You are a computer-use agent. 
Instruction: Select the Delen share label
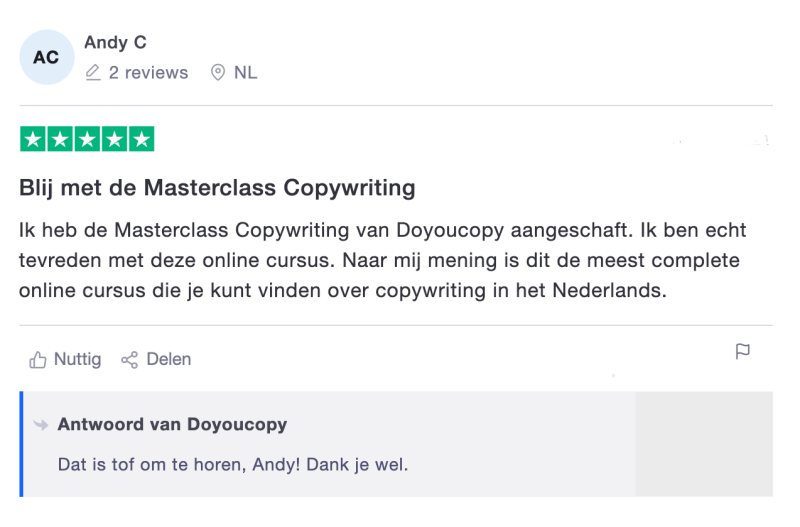click(x=169, y=359)
